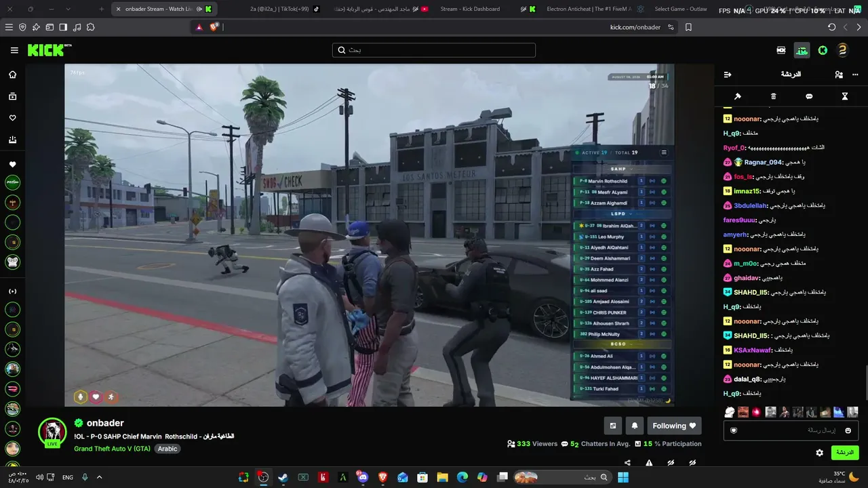Open the browser extensions puzzle icon
This screenshot has height=488, width=868.
point(91,27)
